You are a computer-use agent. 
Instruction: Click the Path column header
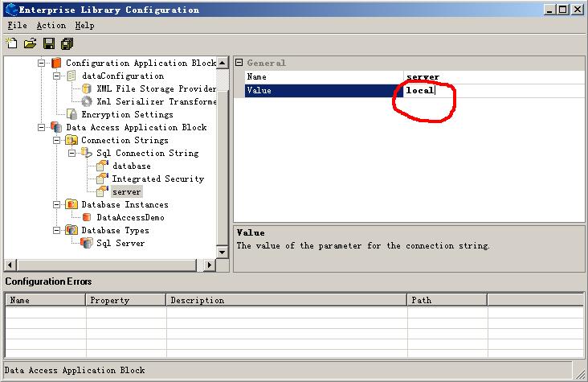coord(447,300)
